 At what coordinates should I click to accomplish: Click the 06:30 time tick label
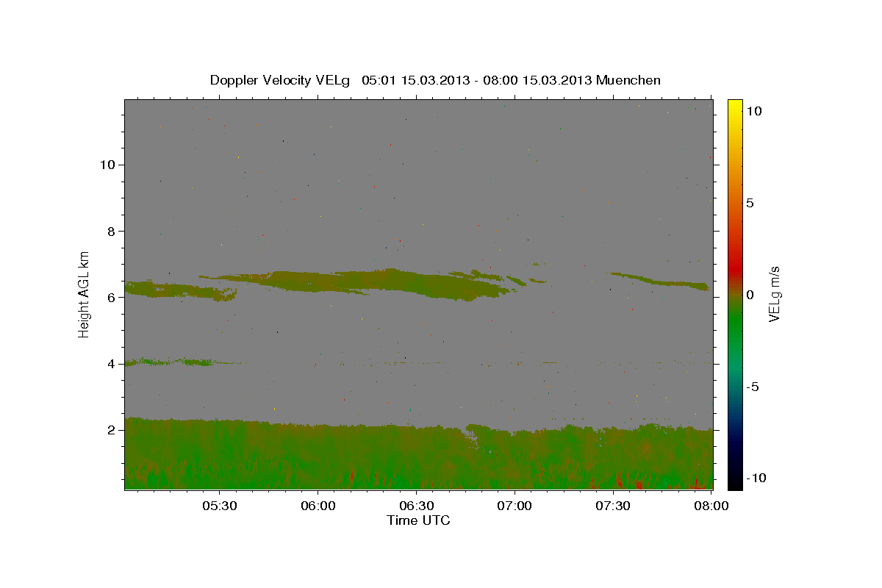click(416, 506)
